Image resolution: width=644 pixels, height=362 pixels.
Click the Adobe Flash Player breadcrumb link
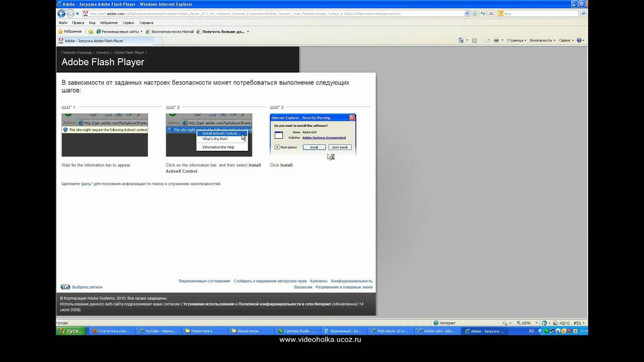pyautogui.click(x=129, y=52)
